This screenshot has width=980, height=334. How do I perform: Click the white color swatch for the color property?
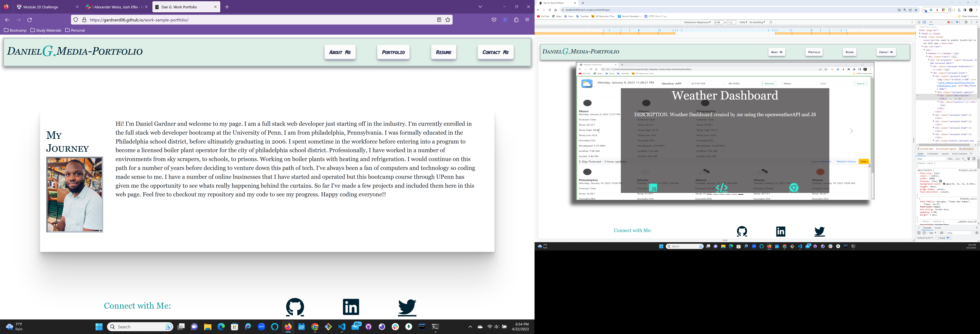(x=930, y=176)
